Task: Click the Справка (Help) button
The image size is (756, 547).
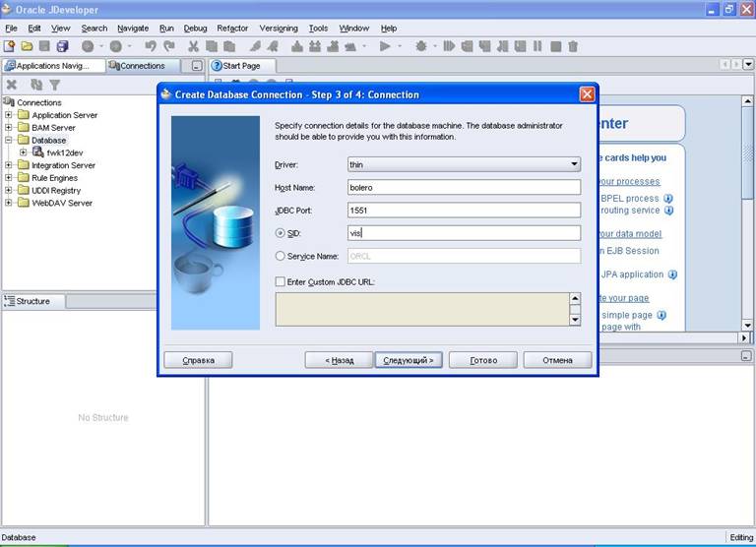Action: (198, 360)
